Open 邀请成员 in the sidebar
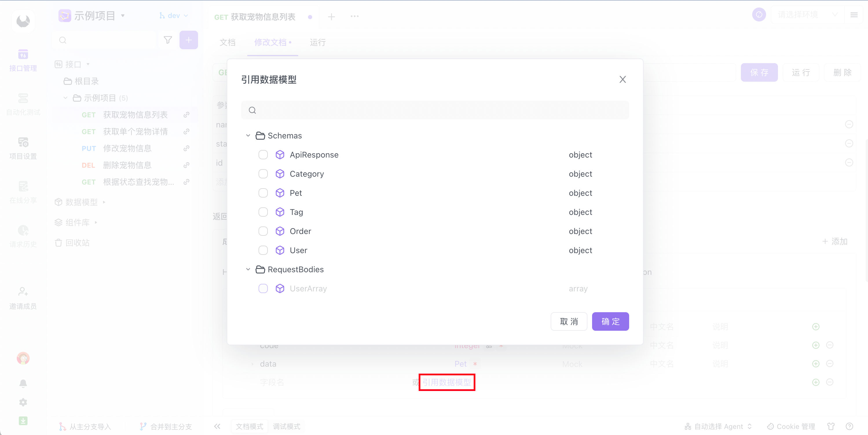The image size is (868, 435). (x=23, y=298)
